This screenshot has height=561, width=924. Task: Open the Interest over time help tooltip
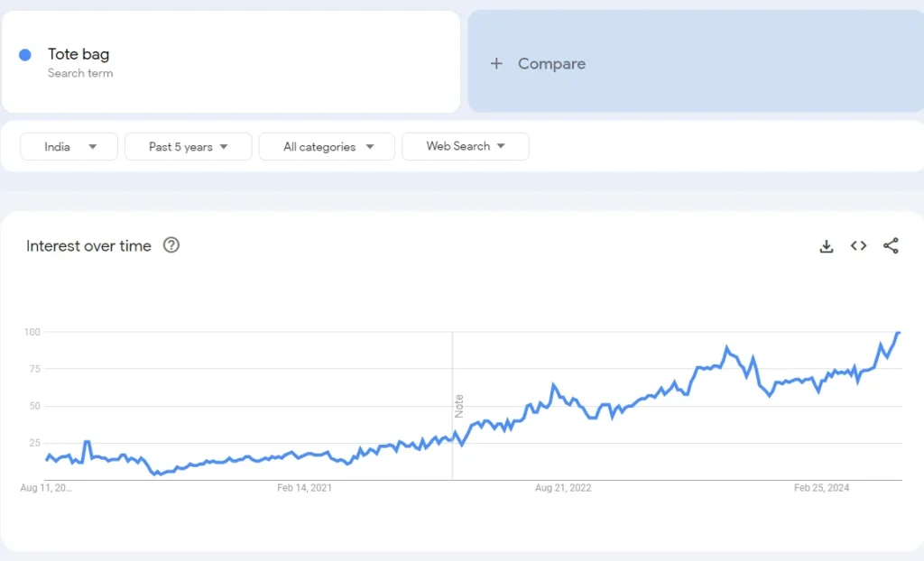coord(171,244)
